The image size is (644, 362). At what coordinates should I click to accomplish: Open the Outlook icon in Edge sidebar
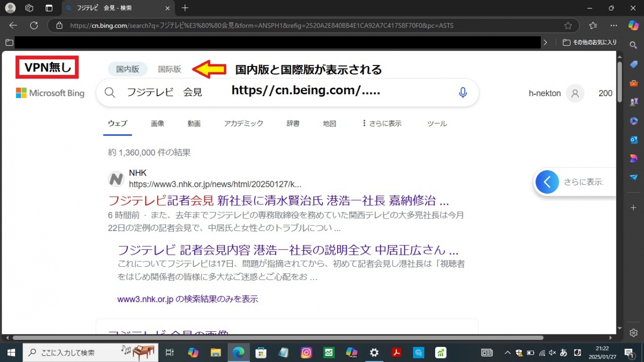coord(633,139)
